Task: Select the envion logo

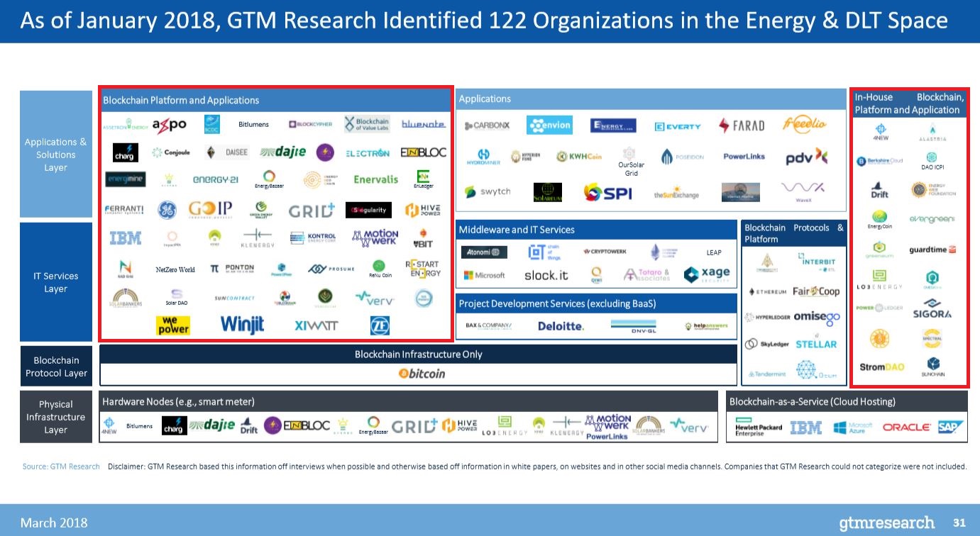Action: 549,125
